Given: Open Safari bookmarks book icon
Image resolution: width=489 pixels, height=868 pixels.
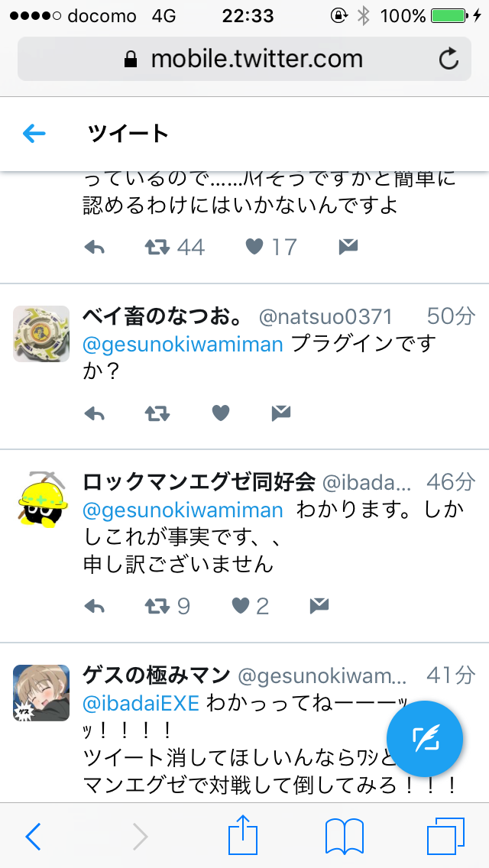Looking at the screenshot, I should pyautogui.click(x=345, y=836).
